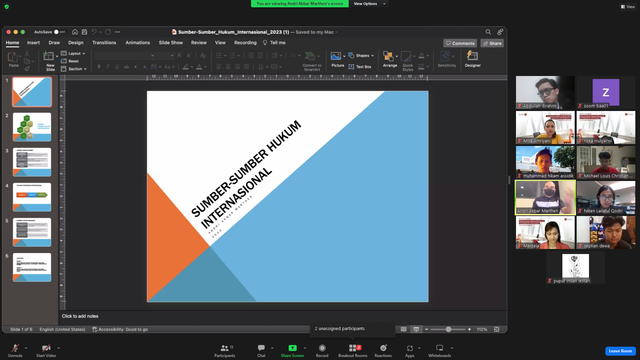Switch to the Transitions tab

click(104, 42)
